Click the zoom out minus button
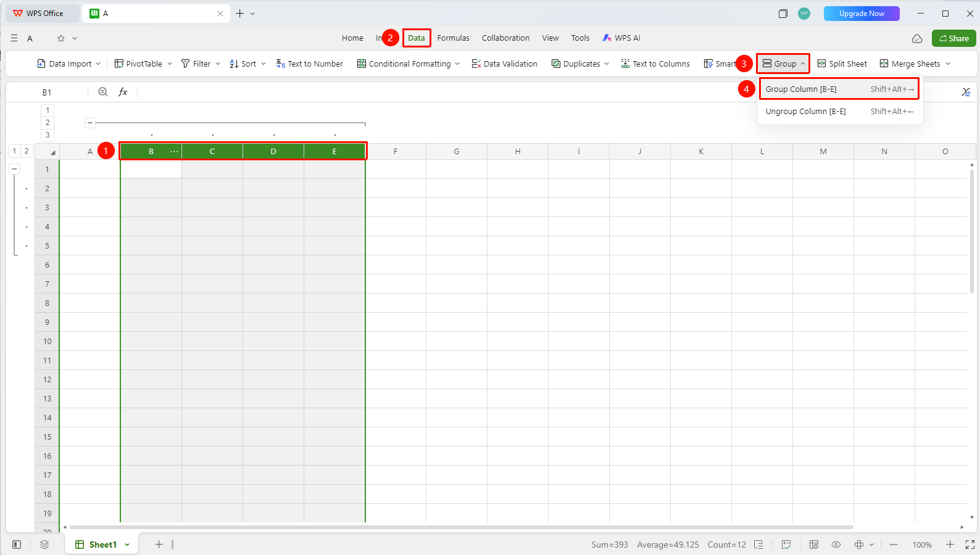 [894, 545]
